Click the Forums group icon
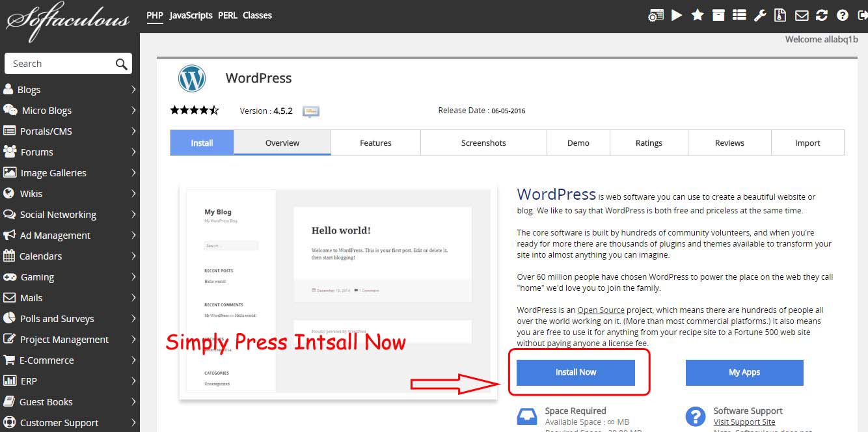This screenshot has height=432, width=868. (10, 152)
